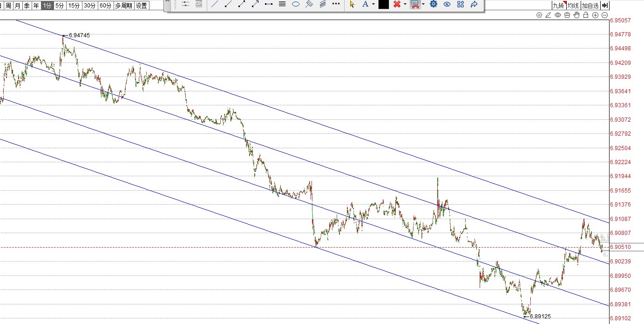This screenshot has height=324, width=644.
Task: Select the pencil drawing icon above chart
Action: point(549,15)
